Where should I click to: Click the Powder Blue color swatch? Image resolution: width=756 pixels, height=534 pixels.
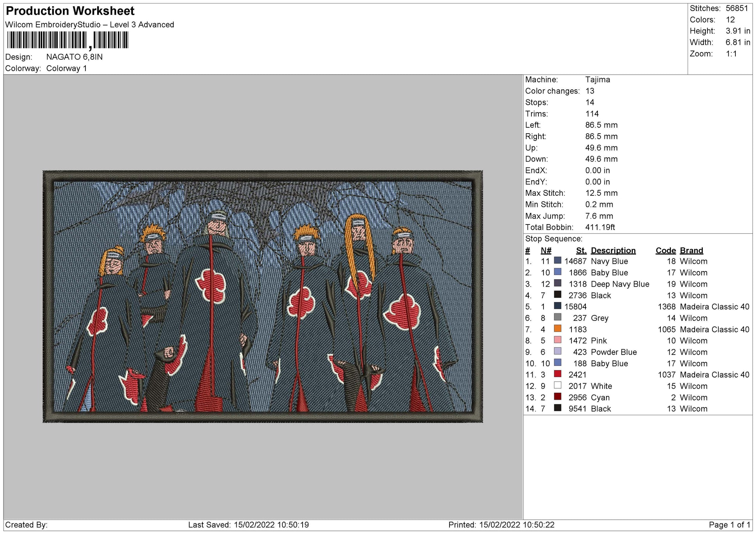pos(557,351)
